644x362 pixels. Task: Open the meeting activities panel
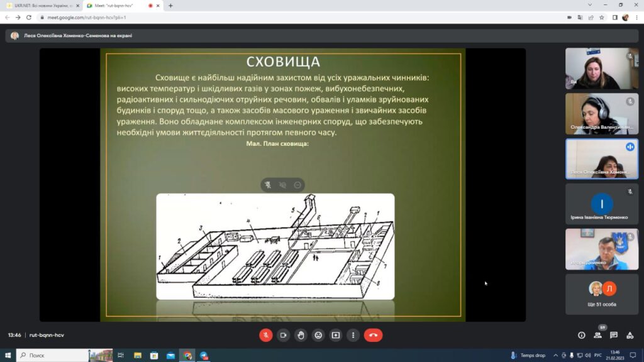pyautogui.click(x=630, y=335)
